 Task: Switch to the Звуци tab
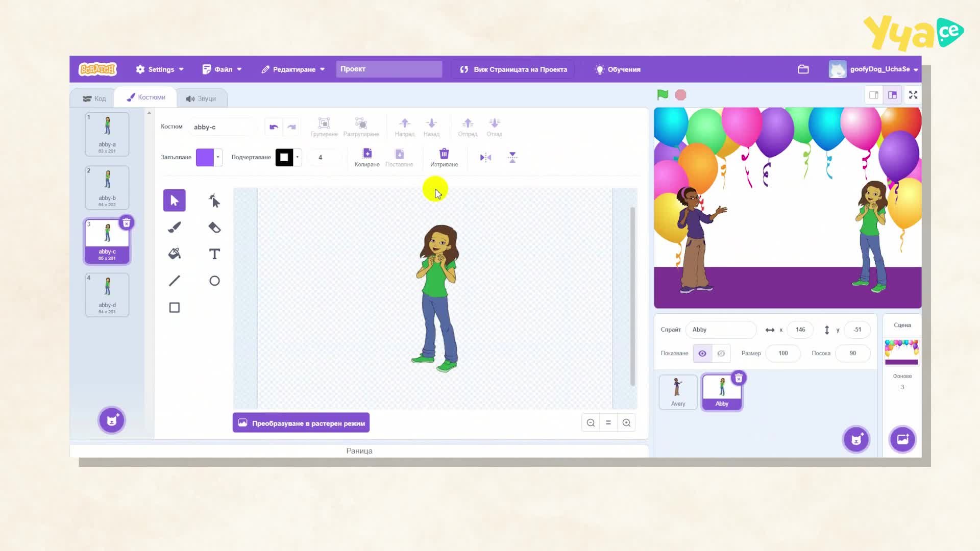pyautogui.click(x=201, y=98)
